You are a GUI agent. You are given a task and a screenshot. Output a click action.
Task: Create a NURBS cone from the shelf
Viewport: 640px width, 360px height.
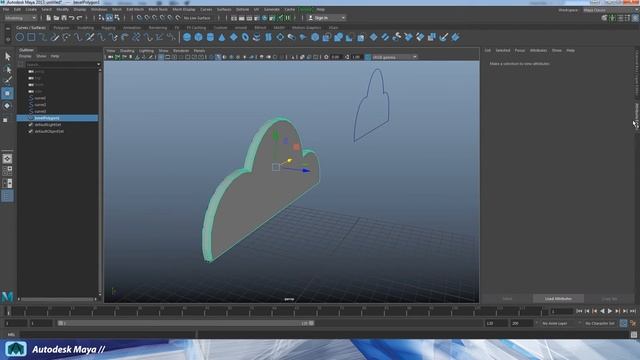[222, 37]
